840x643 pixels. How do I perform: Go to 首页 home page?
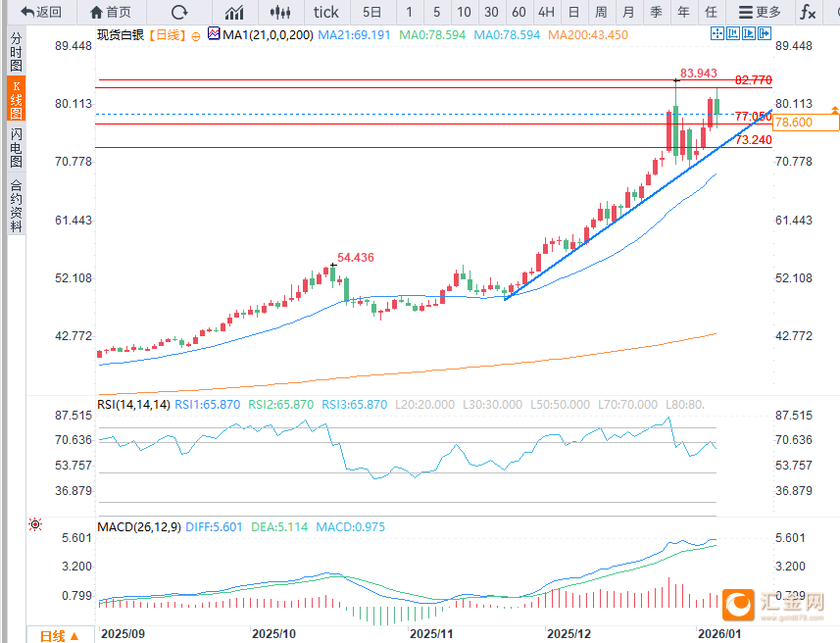[110, 12]
